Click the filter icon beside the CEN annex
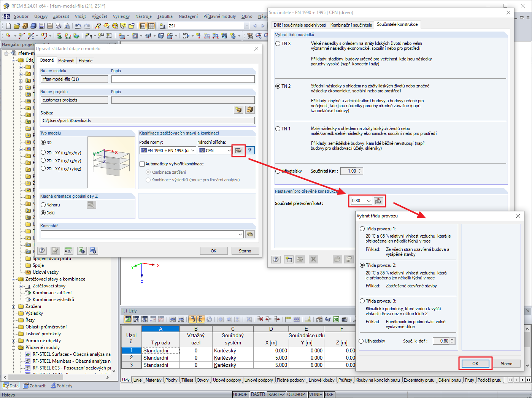Viewport: 532px width, 398px height. click(250, 151)
